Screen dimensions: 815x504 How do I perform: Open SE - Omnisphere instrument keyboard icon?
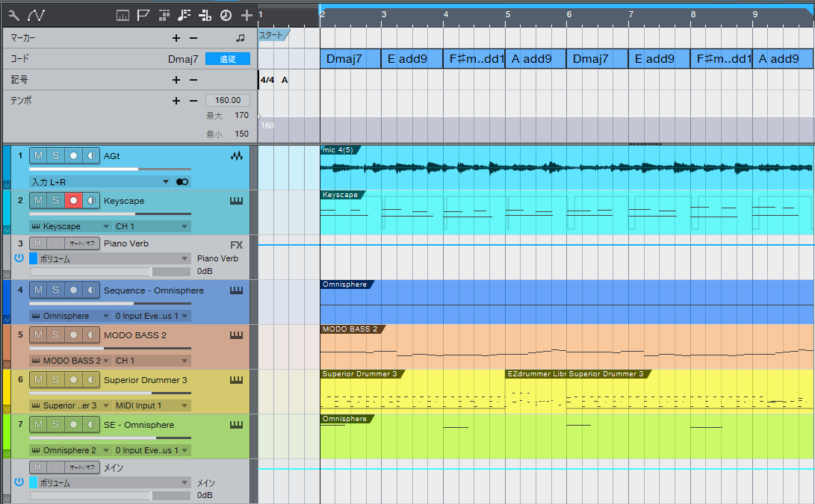point(237,425)
